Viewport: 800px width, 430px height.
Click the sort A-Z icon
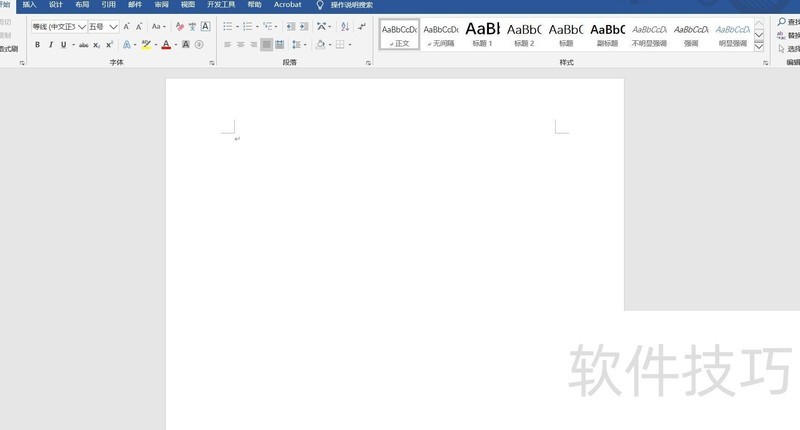[x=345, y=27]
